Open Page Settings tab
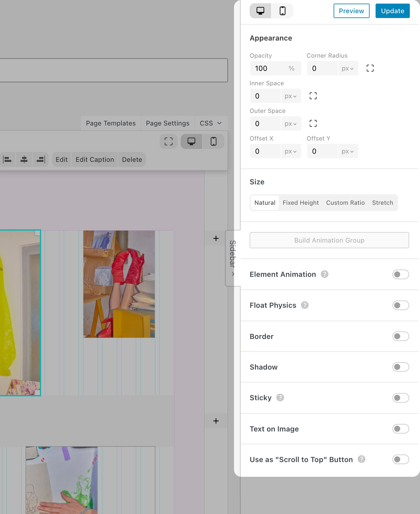This screenshot has height=514, width=420. (x=168, y=123)
